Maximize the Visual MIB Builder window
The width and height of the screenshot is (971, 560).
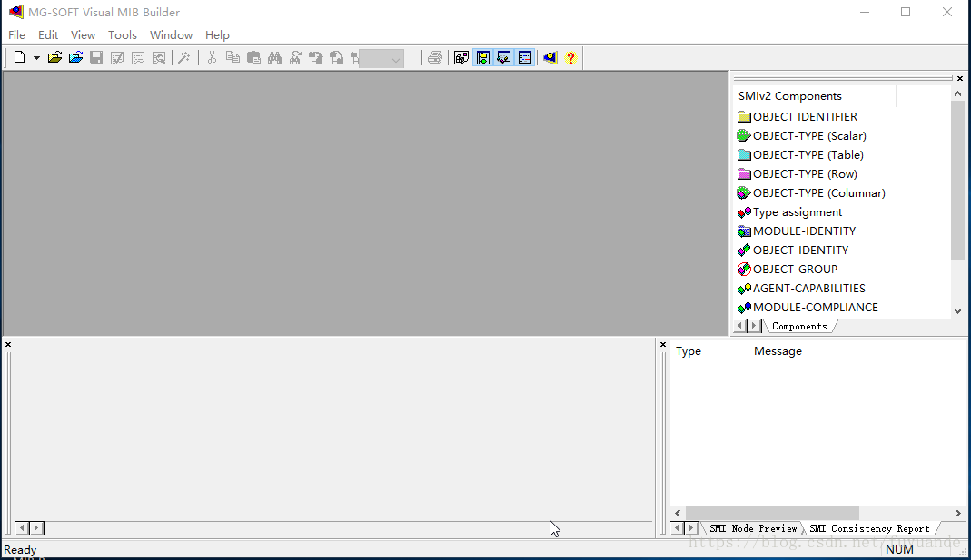tap(906, 12)
